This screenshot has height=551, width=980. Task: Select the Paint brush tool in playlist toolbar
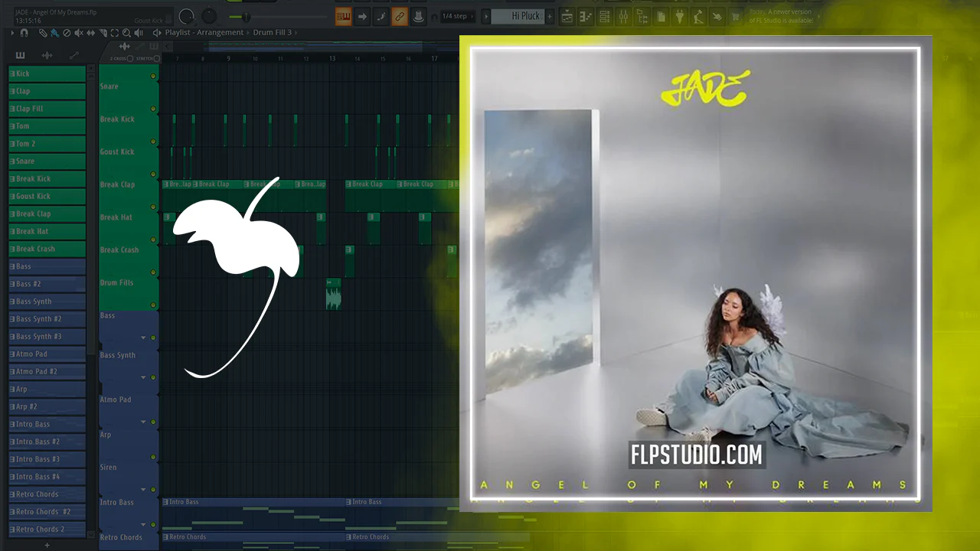(x=54, y=33)
